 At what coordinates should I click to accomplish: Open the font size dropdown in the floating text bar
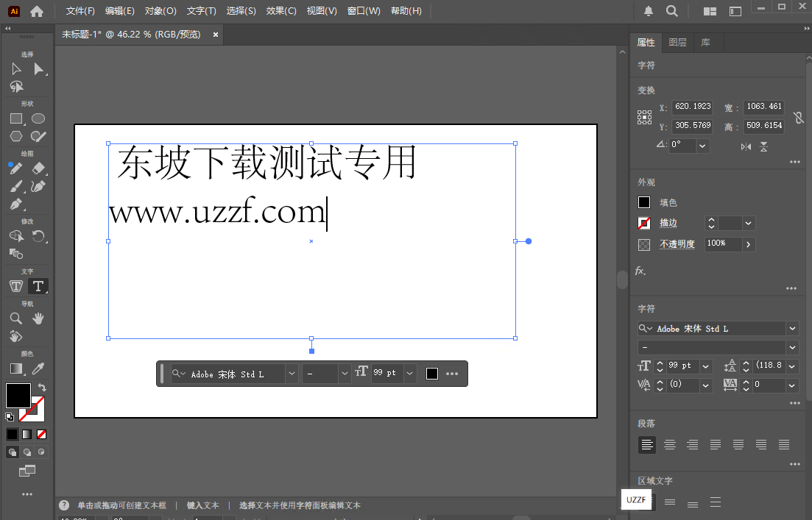click(409, 373)
